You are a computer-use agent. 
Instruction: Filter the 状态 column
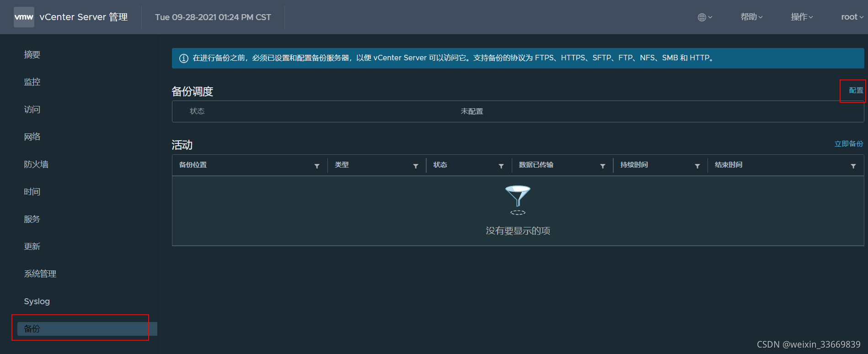point(501,166)
